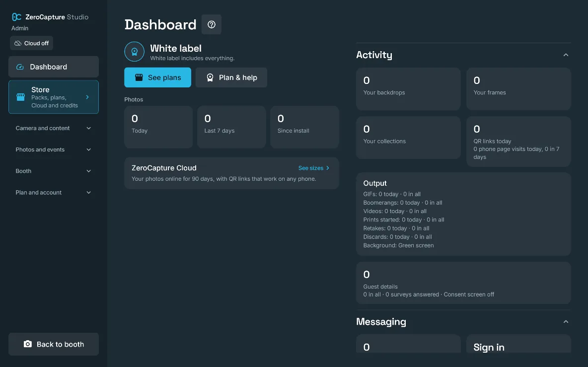Click the Videos count line
The image size is (588, 367).
395,211
